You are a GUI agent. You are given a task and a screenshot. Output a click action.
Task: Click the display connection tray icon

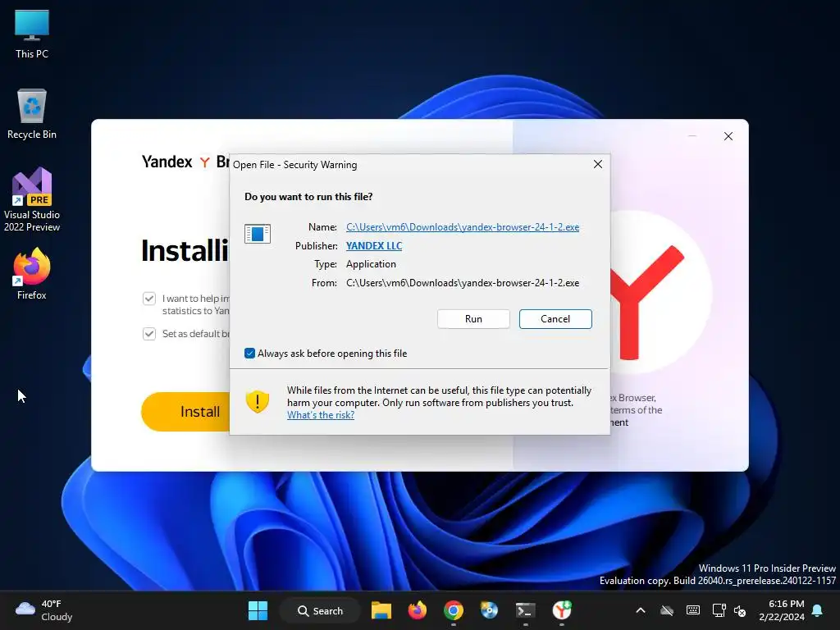pos(719,610)
